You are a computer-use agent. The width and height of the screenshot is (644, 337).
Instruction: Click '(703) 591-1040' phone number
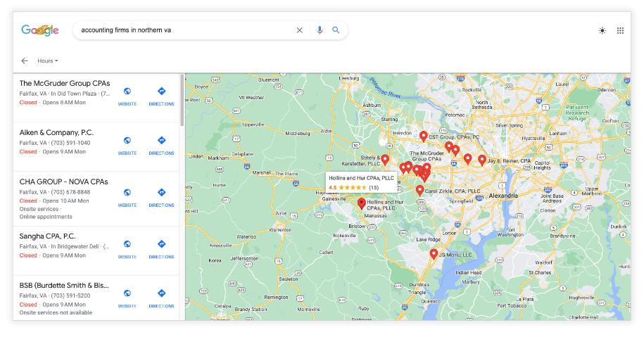point(70,143)
